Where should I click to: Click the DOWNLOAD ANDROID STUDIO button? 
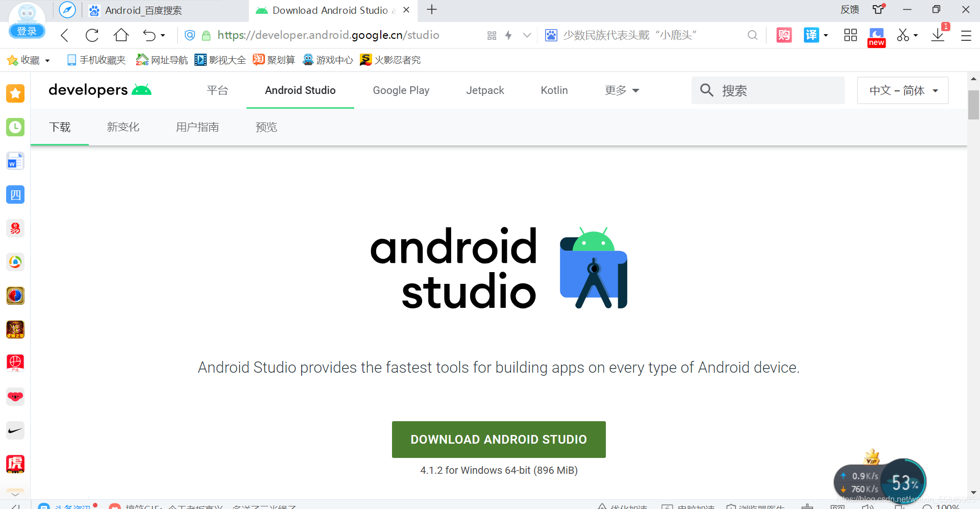pos(499,440)
